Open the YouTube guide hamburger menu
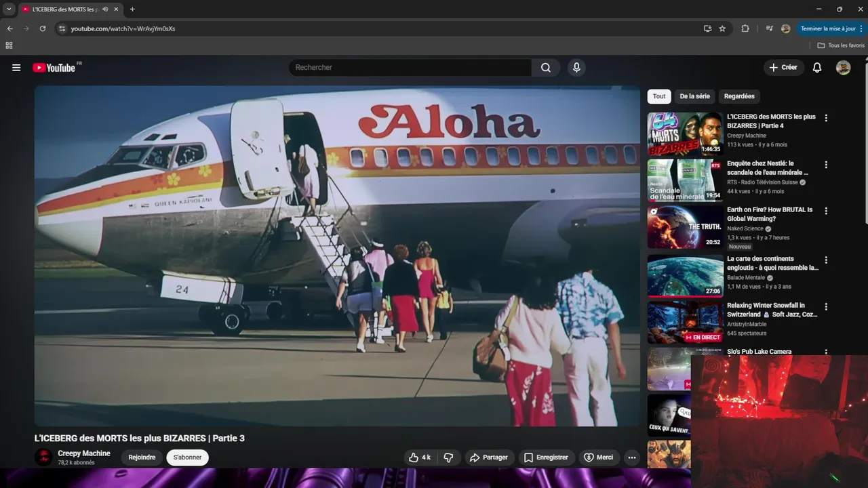This screenshot has height=488, width=868. tap(16, 68)
